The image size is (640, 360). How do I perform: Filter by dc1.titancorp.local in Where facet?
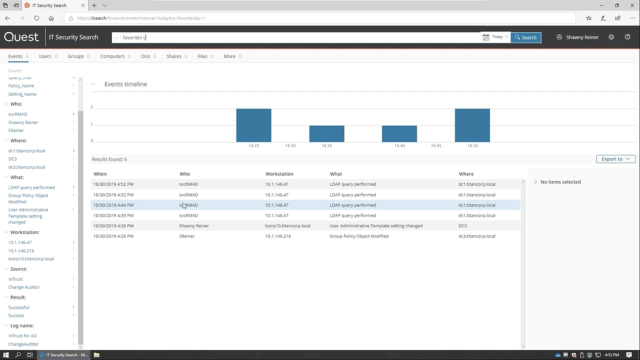(27, 151)
